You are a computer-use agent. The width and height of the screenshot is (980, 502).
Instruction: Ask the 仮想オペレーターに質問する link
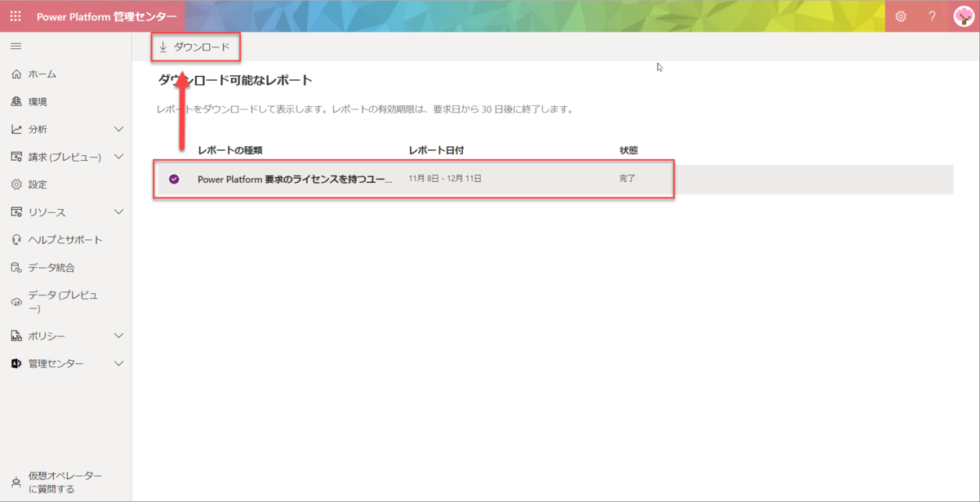coord(65,482)
